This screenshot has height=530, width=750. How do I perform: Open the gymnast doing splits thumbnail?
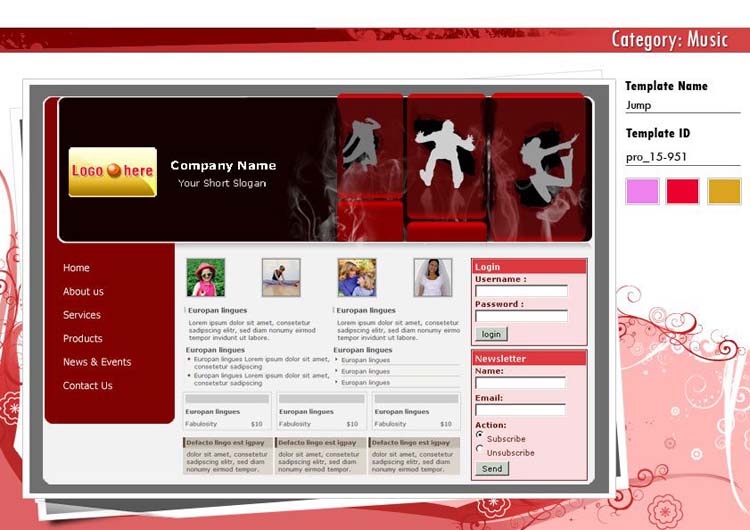click(x=281, y=277)
